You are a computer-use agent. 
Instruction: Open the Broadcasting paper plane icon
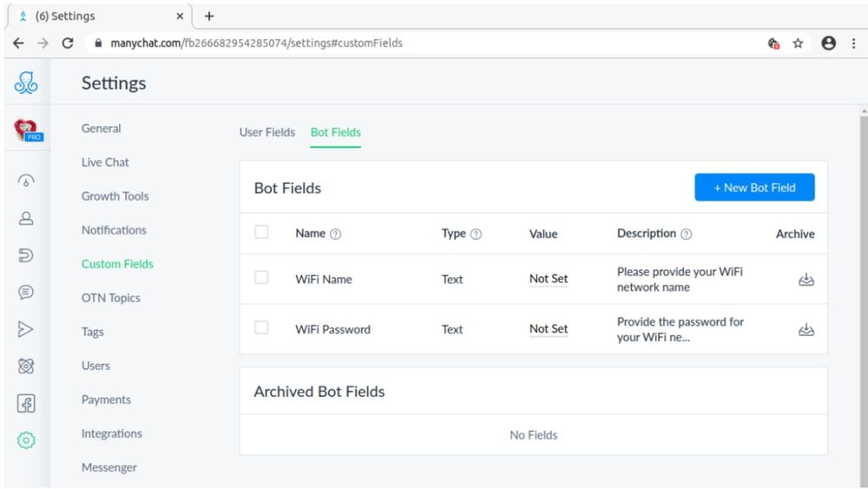(x=26, y=329)
